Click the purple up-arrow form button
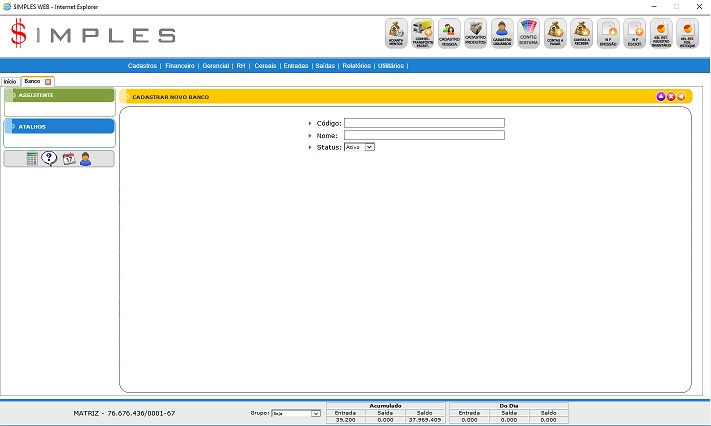Screen dimensions: 711x426 click(x=661, y=97)
